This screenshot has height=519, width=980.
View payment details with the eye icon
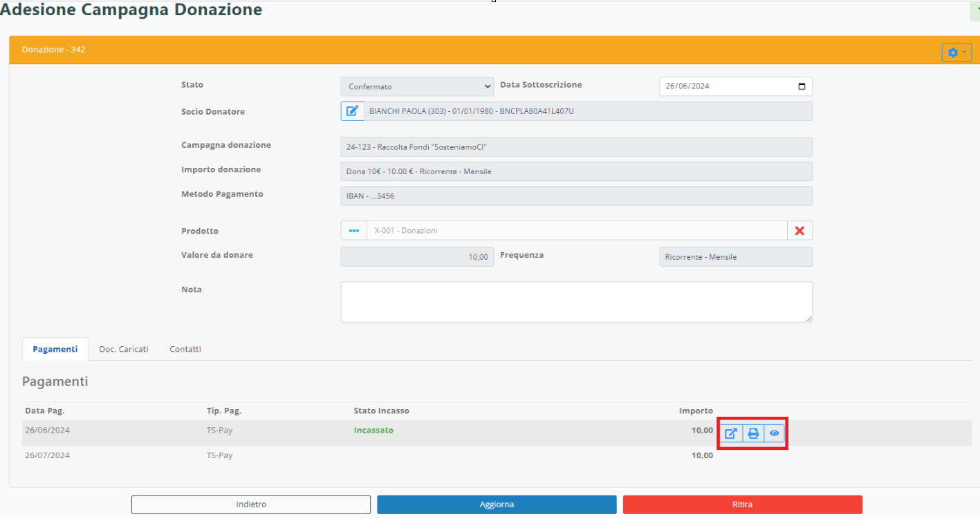[775, 434]
